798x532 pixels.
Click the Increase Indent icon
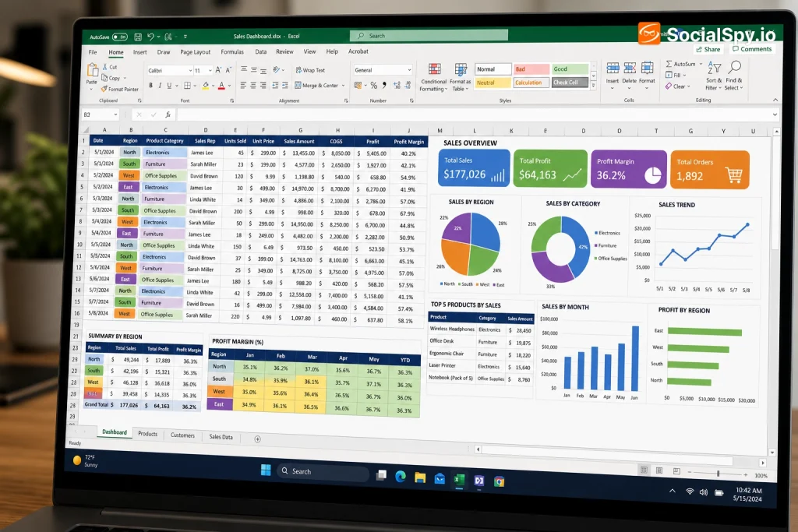click(x=285, y=86)
